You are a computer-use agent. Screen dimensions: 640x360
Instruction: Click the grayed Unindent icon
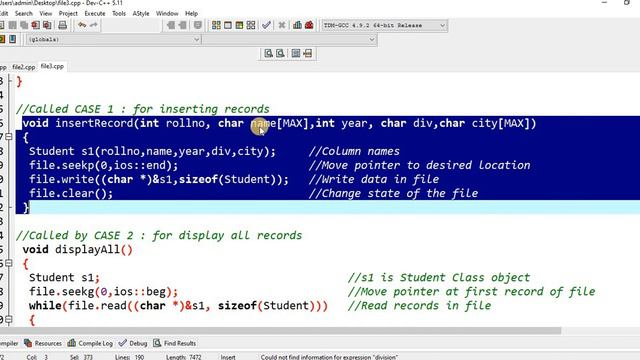pos(171,25)
